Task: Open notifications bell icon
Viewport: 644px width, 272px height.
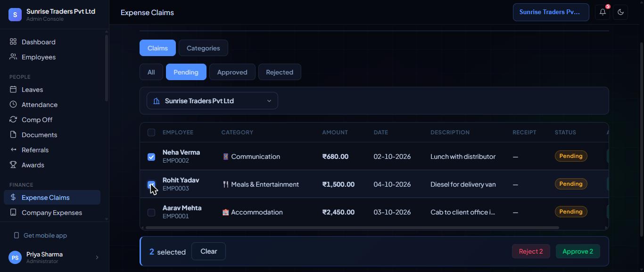Action: [603, 12]
